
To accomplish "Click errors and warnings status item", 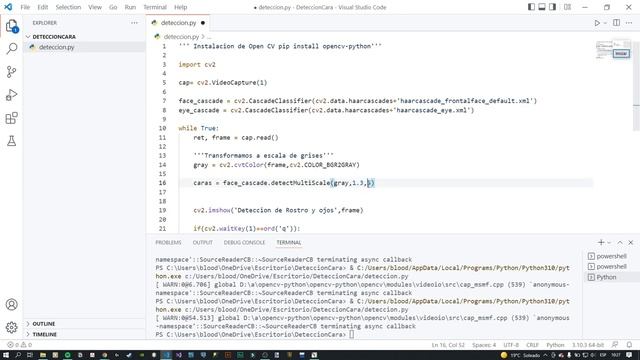I will 20,345.
